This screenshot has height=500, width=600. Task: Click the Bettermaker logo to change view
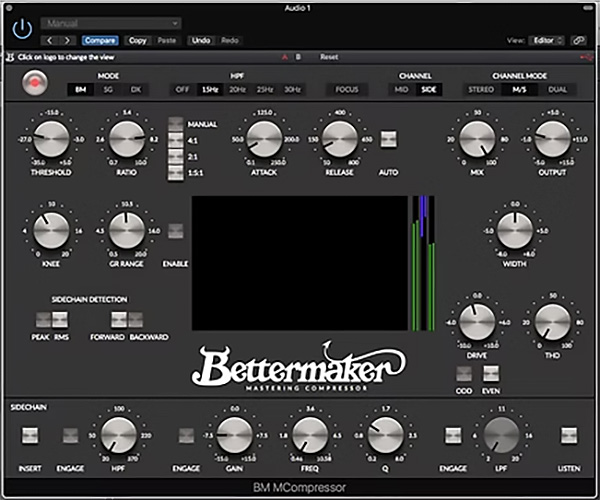tap(299, 368)
